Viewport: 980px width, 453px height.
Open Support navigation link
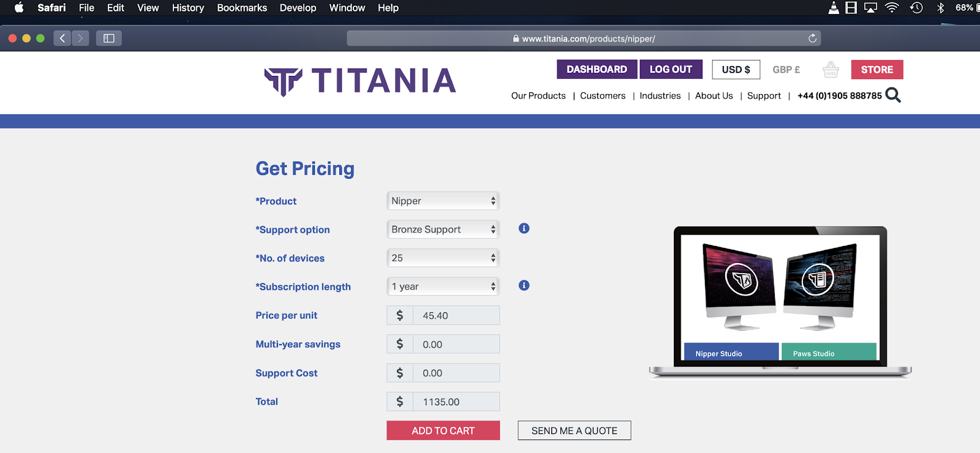point(764,95)
